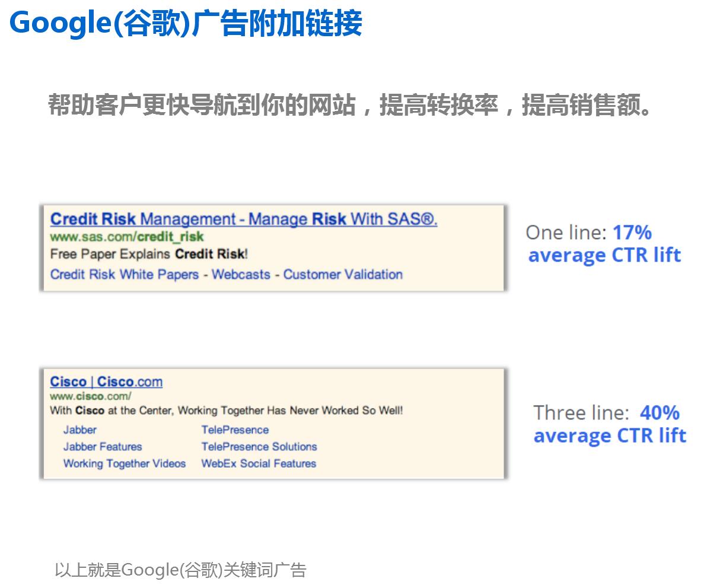Open the TelePresence sitelink
The width and height of the screenshot is (704, 588).
(235, 430)
